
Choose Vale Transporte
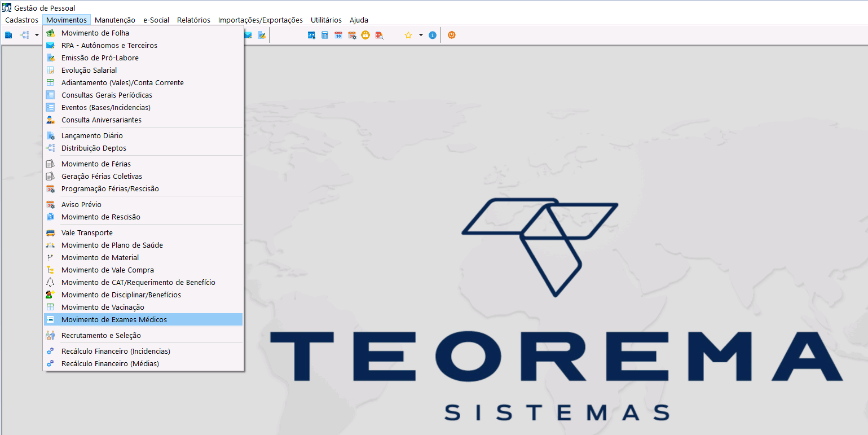pyautogui.click(x=143, y=233)
